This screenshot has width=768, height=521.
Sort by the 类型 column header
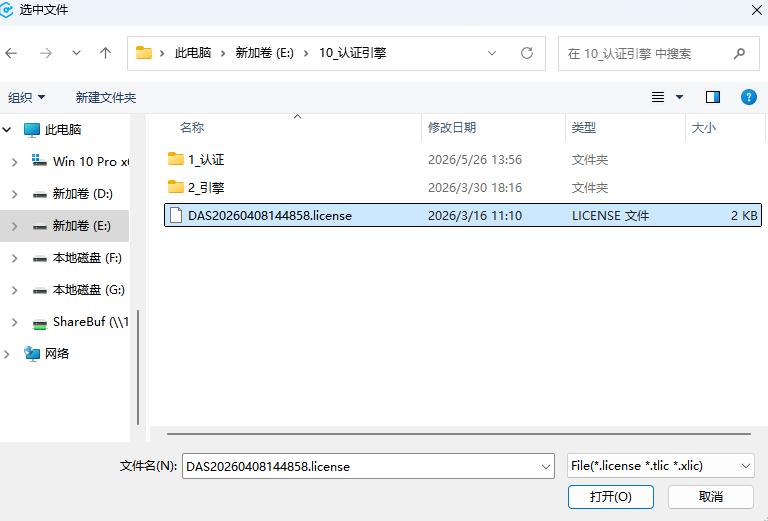click(x=583, y=128)
